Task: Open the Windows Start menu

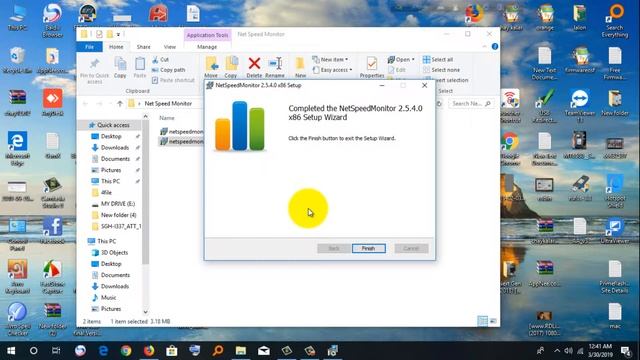Action: point(11,351)
